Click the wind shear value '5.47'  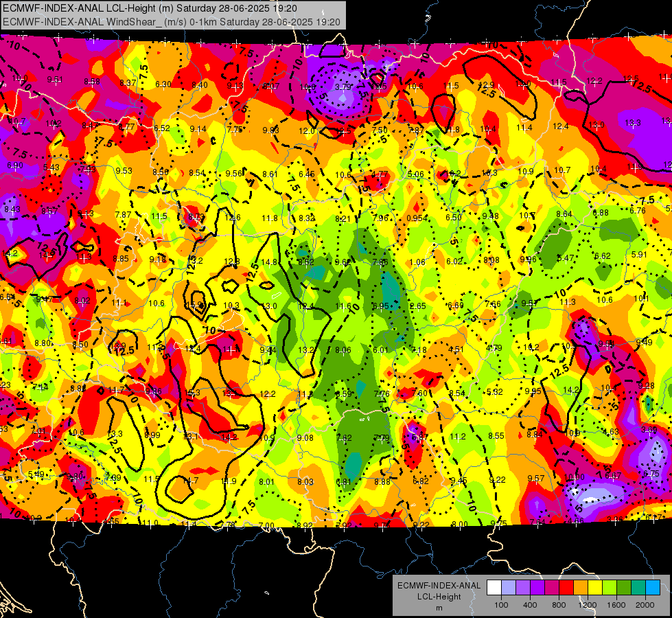point(566,258)
